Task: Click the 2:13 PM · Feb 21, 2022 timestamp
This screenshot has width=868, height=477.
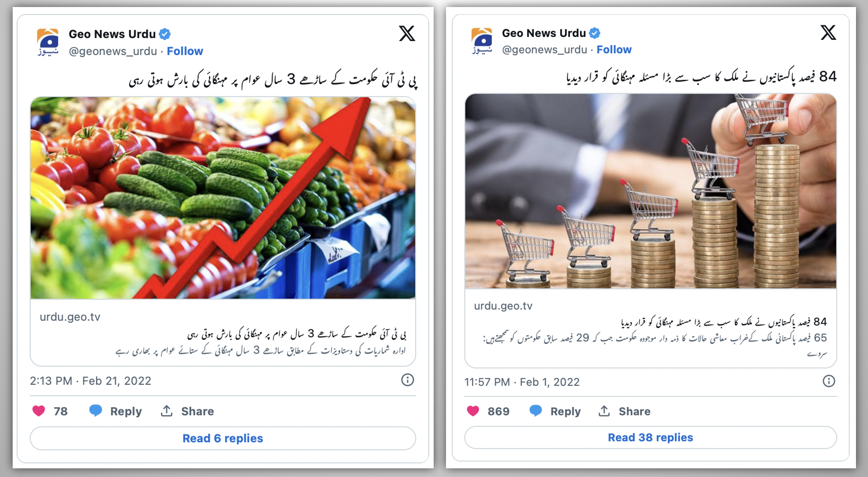Action: (90, 381)
